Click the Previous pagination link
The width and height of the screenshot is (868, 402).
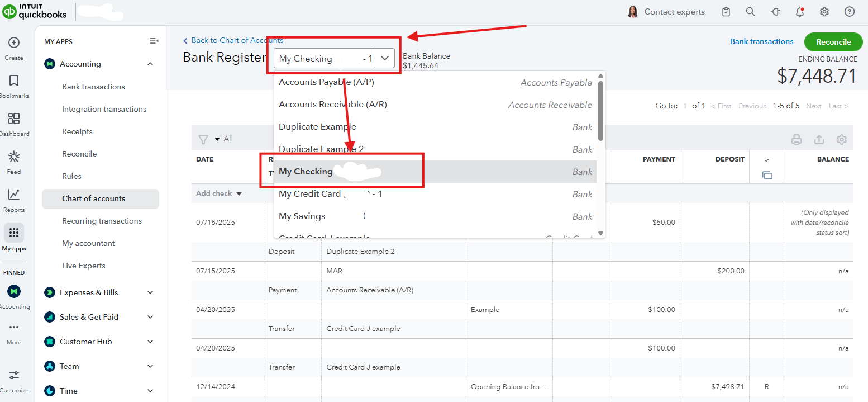(x=752, y=106)
